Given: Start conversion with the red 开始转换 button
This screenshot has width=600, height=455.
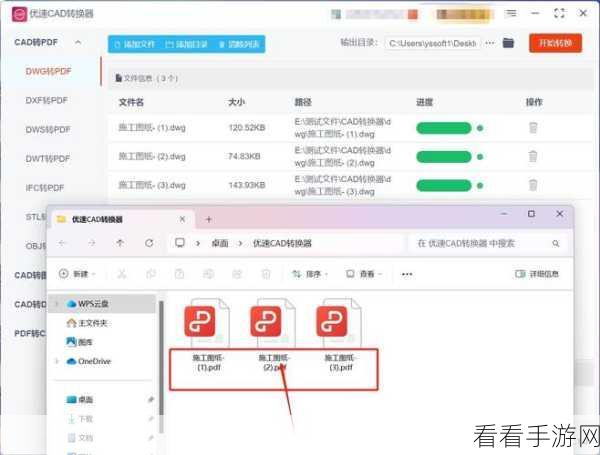Looking at the screenshot, I should click(555, 43).
